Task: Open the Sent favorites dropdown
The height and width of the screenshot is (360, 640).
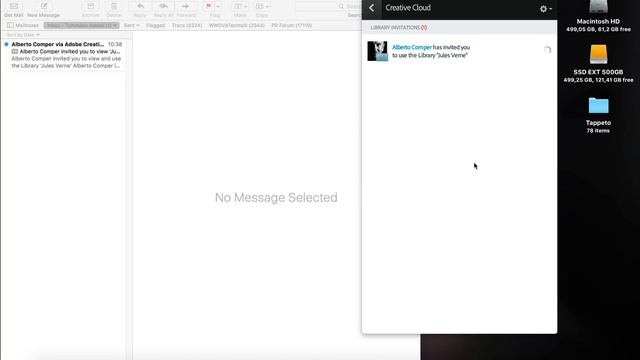Action: coord(131,25)
